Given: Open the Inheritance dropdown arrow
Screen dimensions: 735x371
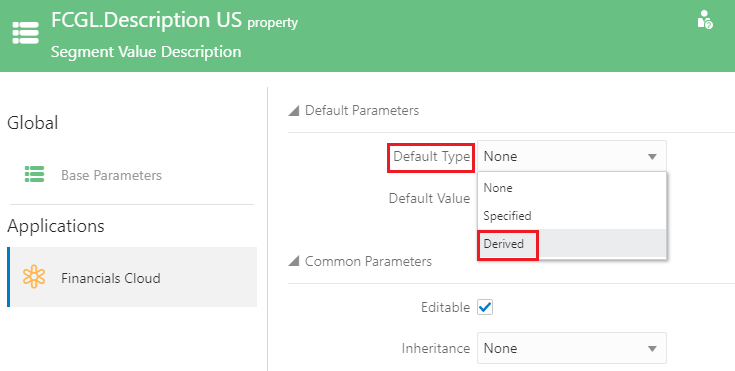Looking at the screenshot, I should 652,348.
